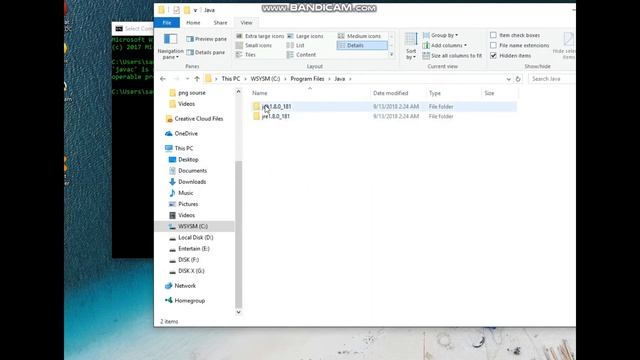
Task: Select WSYSM (C:) drive in sidebar
Action: (x=194, y=226)
